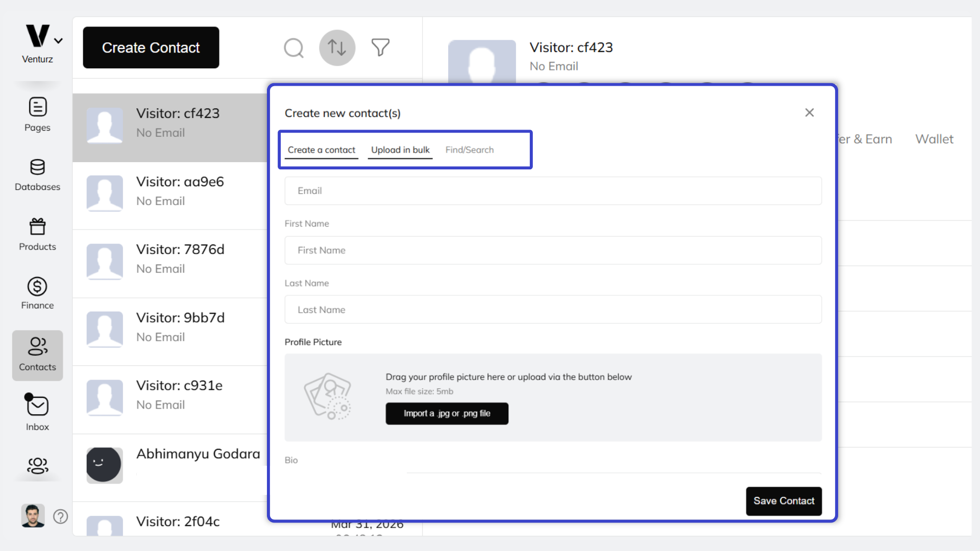The height and width of the screenshot is (551, 980).
Task: Open the filter options
Action: pos(380,47)
